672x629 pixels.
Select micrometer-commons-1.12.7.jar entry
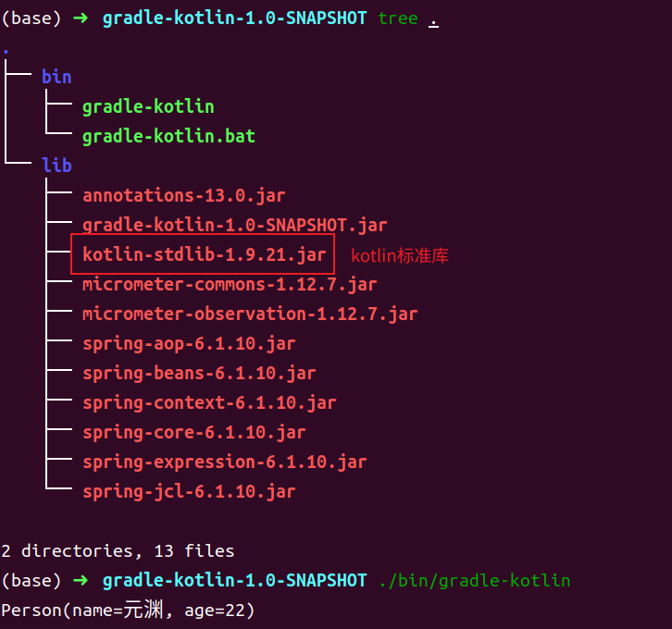[x=230, y=285]
